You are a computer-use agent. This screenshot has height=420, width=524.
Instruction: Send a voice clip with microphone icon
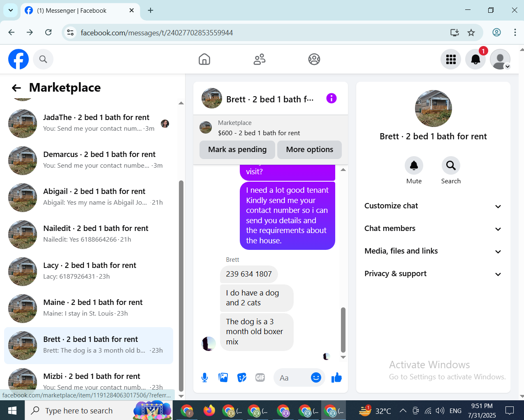(204, 378)
